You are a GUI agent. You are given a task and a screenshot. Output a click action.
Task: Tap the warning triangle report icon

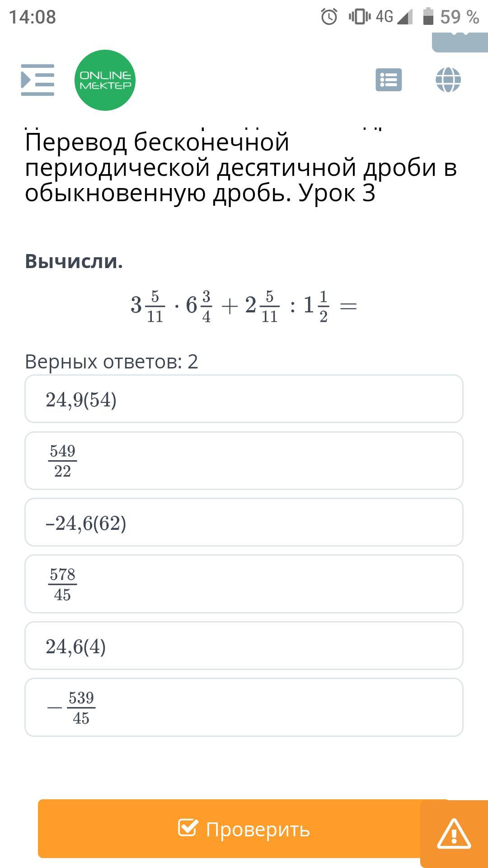point(454,833)
